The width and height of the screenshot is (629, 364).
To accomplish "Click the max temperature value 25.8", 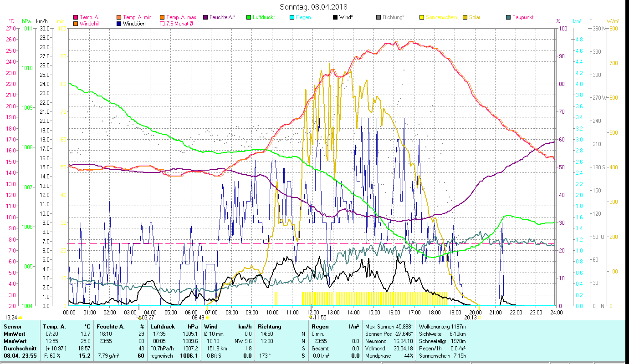I will (86, 341).
